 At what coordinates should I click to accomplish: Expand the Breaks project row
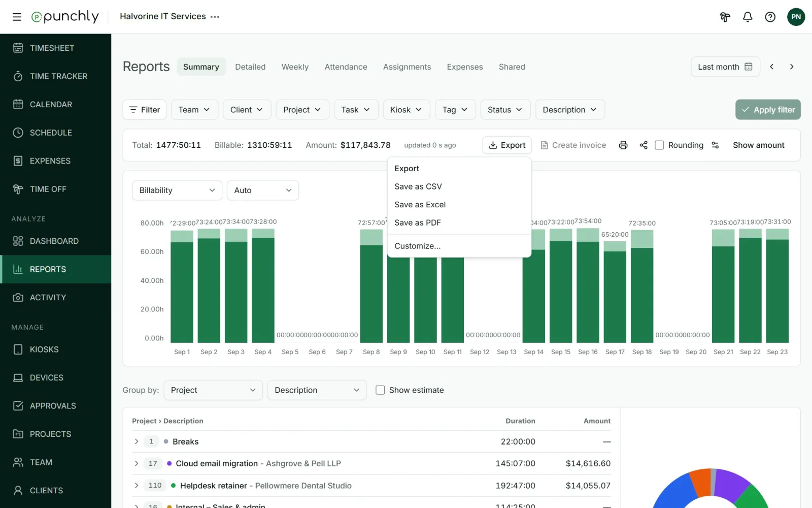(x=136, y=441)
